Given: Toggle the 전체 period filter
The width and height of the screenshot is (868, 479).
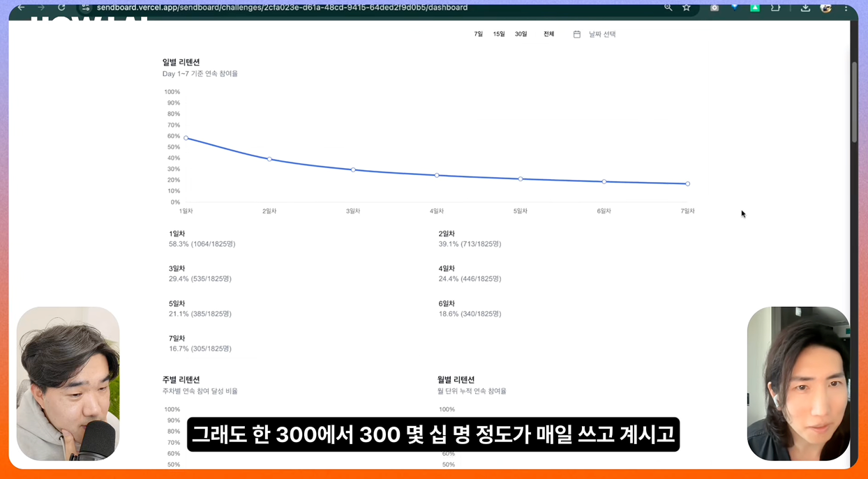Looking at the screenshot, I should click(x=548, y=33).
